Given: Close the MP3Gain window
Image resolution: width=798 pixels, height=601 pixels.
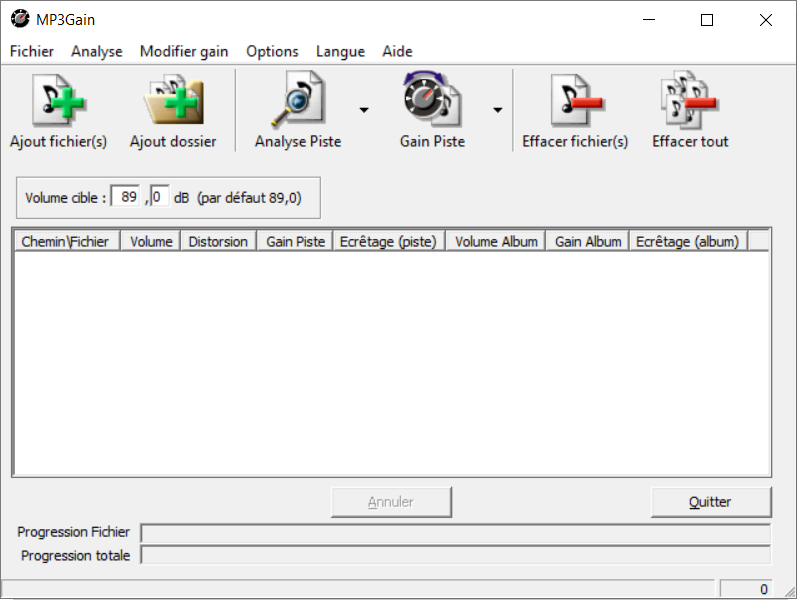Looking at the screenshot, I should click(x=765, y=20).
